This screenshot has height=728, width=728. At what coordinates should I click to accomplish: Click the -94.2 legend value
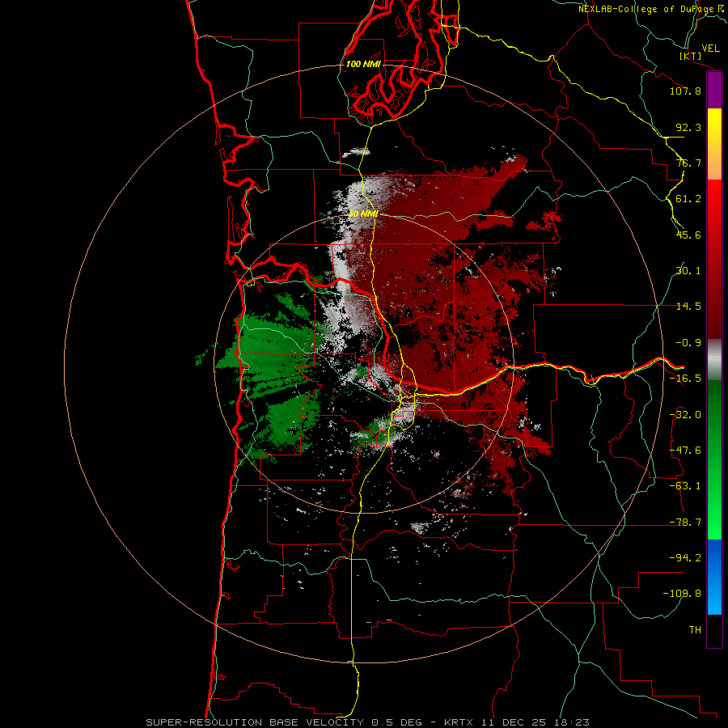685,558
